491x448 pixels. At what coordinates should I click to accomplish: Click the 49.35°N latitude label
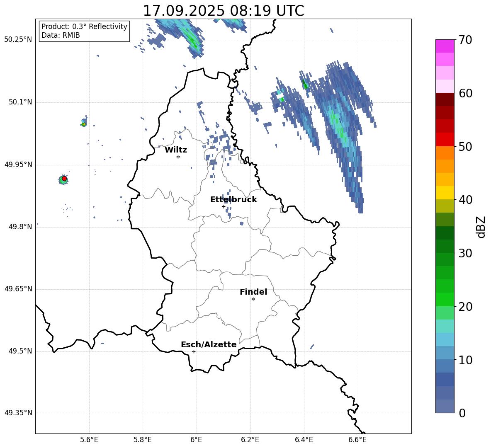18,413
